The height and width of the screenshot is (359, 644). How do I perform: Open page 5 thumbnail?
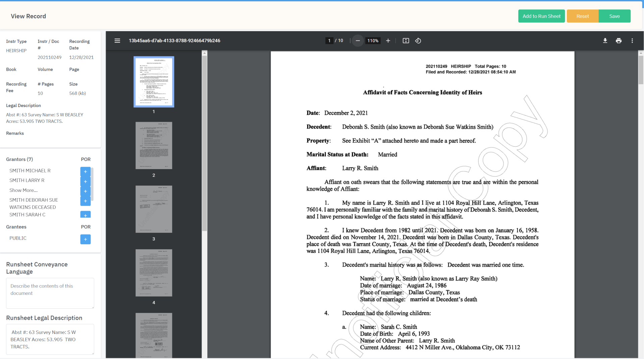pos(154,335)
